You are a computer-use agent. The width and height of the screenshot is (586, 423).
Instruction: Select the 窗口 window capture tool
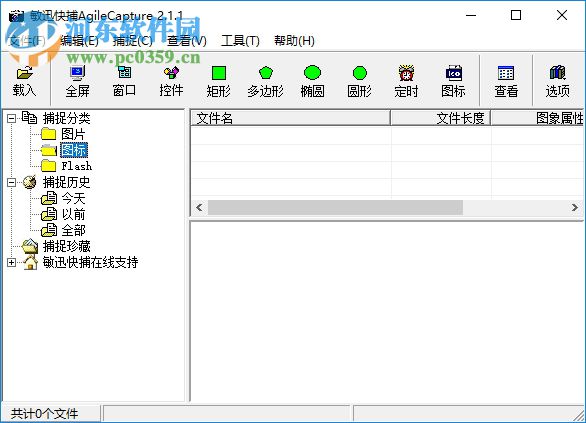(x=124, y=81)
